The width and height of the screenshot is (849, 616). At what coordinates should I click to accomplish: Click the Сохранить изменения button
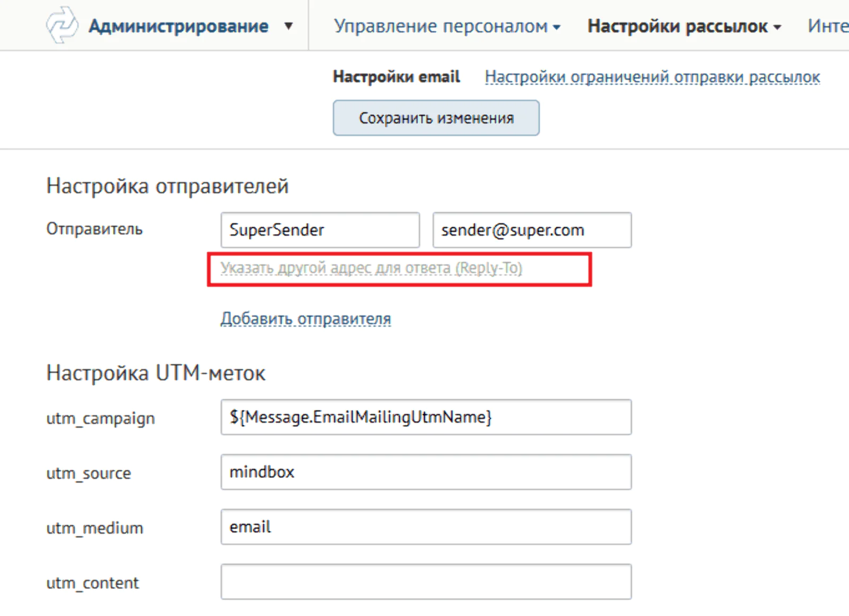coord(436,118)
